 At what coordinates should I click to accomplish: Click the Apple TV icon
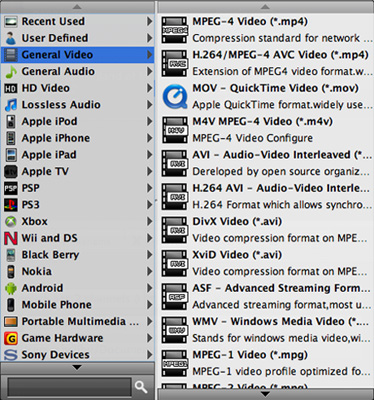coord(11,172)
